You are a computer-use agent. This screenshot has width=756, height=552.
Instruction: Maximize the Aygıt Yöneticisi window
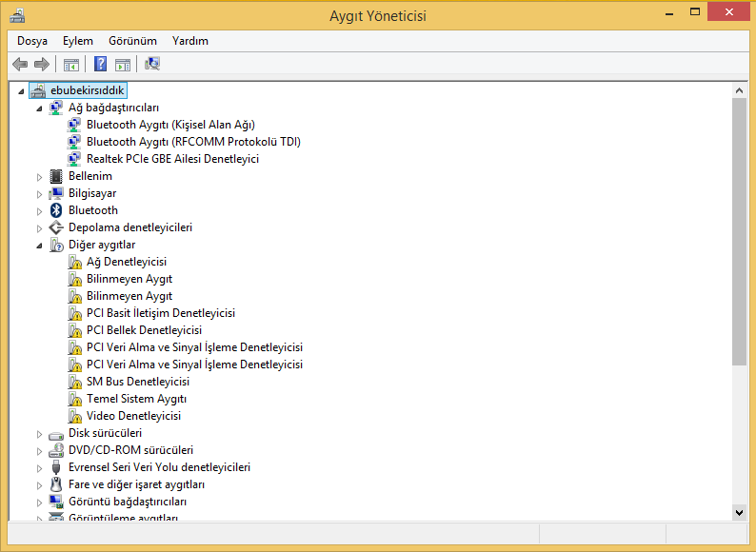tap(695, 12)
